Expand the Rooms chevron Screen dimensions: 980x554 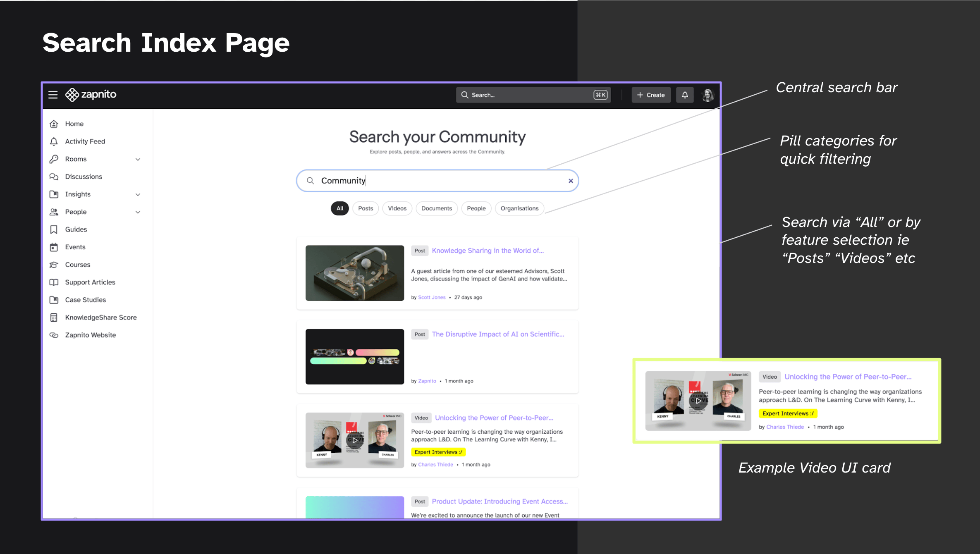point(138,159)
